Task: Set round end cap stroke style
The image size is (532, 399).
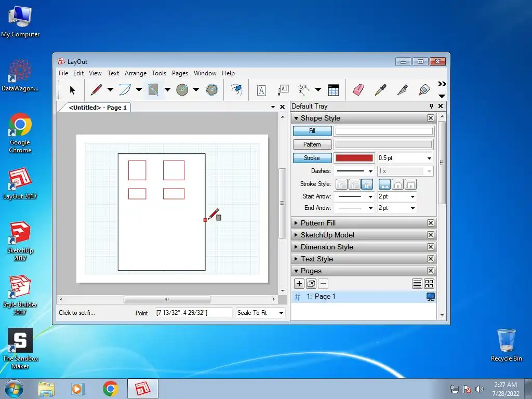Action: point(397,184)
